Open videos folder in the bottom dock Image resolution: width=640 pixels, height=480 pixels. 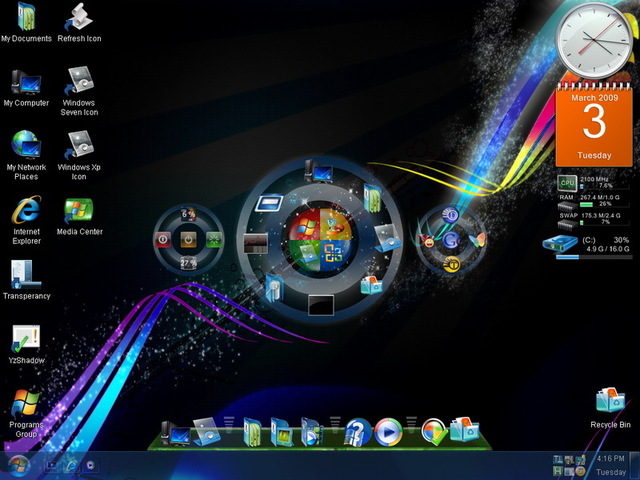311,432
